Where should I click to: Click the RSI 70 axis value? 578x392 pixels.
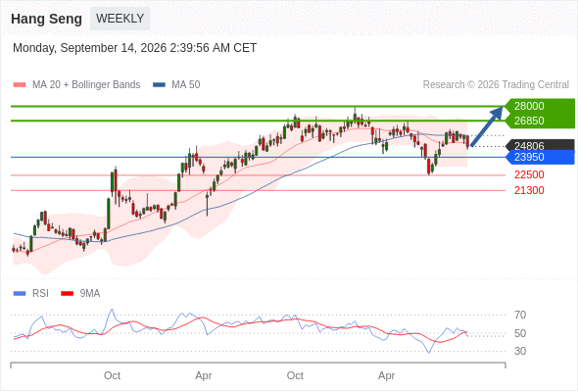point(520,315)
